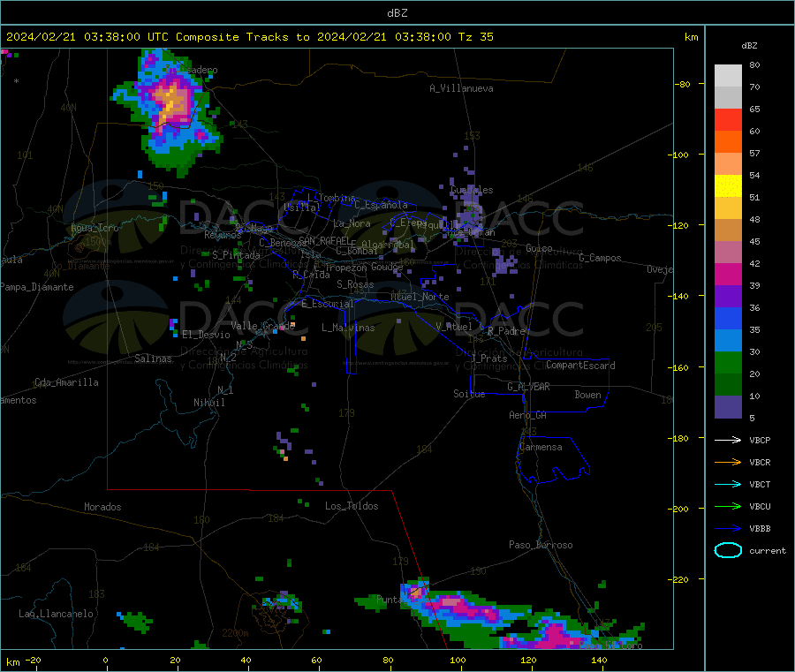Click the orange VBCR arrow in legend
The width and height of the screenshot is (795, 672).
pos(728,462)
